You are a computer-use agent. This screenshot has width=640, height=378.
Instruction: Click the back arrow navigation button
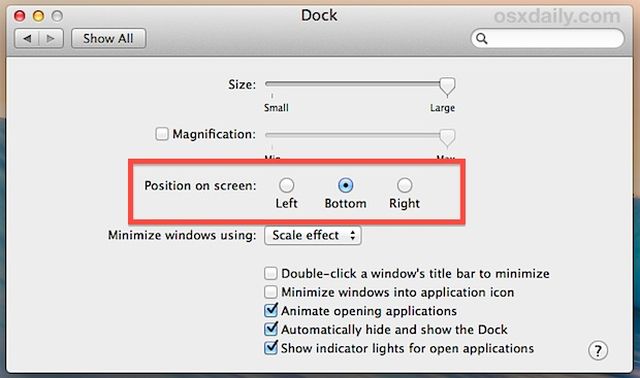27,38
